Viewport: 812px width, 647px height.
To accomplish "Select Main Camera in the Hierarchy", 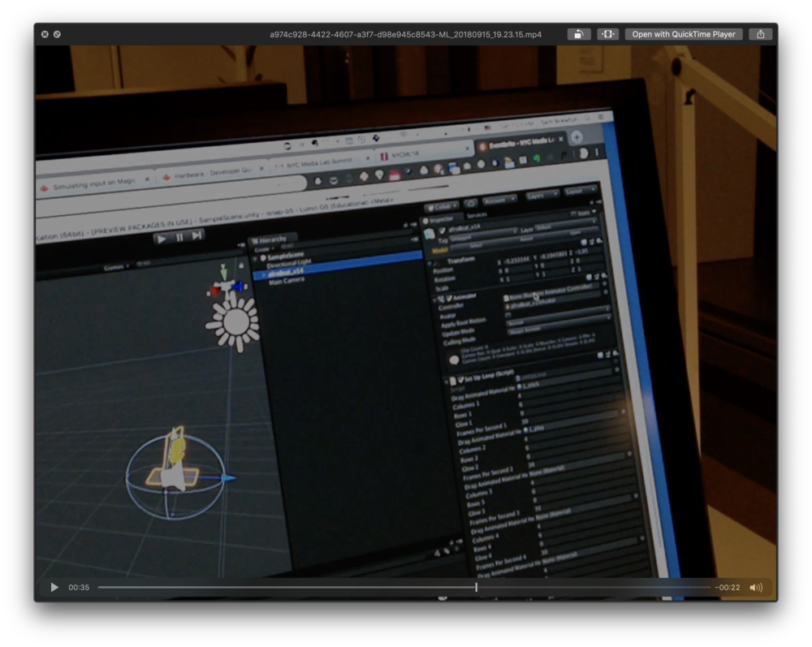I will tap(287, 280).
